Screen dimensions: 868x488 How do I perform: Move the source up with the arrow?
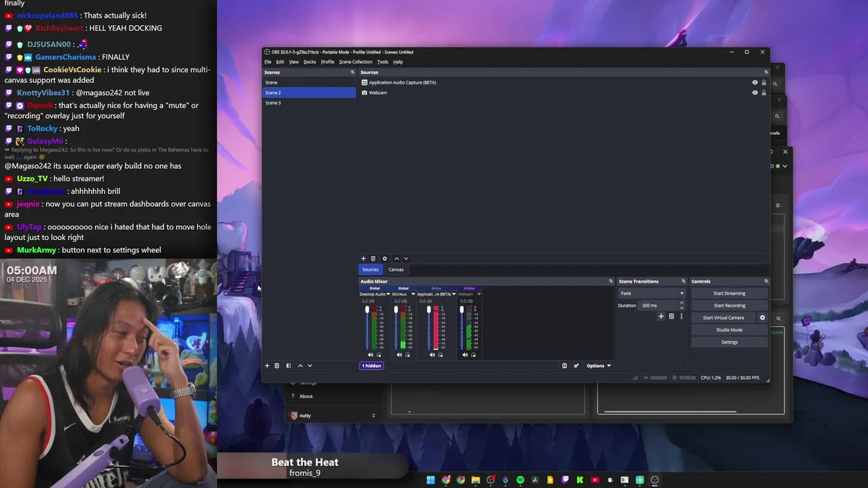pyautogui.click(x=397, y=258)
